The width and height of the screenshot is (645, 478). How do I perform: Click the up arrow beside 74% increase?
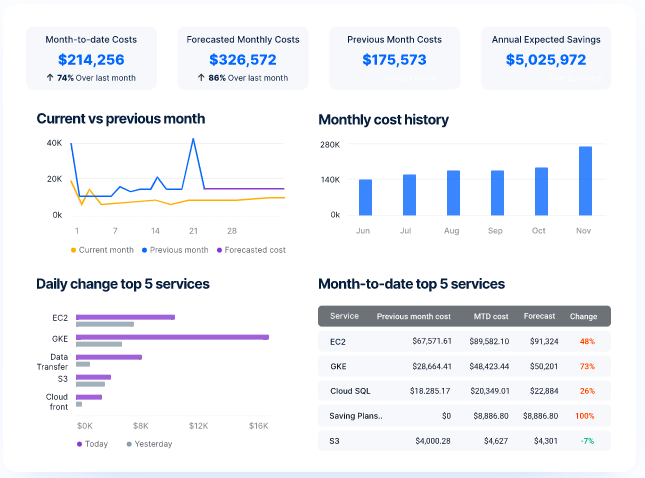coord(50,78)
